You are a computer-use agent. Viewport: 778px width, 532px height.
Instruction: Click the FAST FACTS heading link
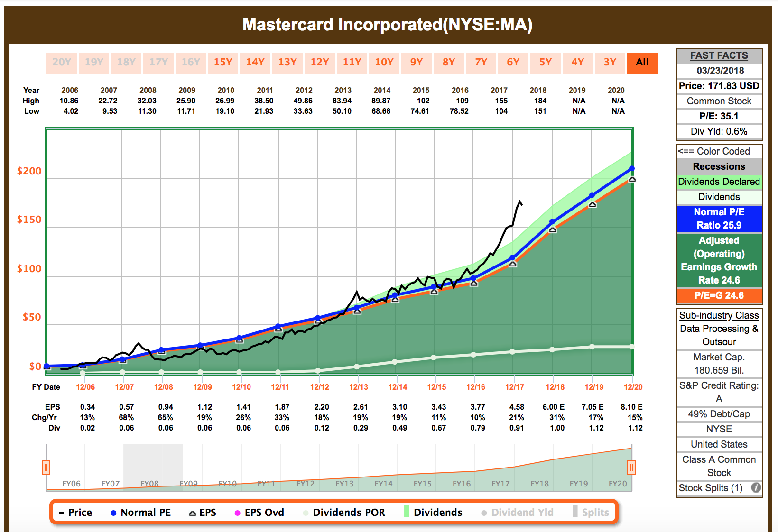click(719, 55)
